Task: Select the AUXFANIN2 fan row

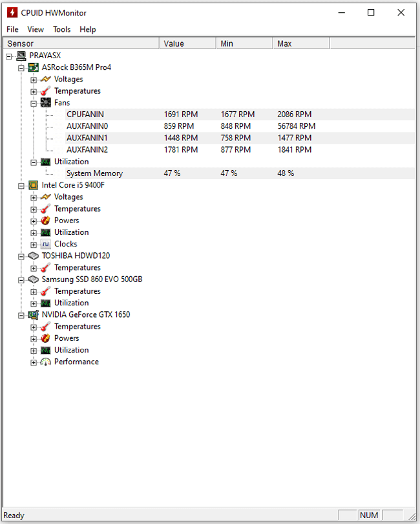Action: (x=240, y=149)
